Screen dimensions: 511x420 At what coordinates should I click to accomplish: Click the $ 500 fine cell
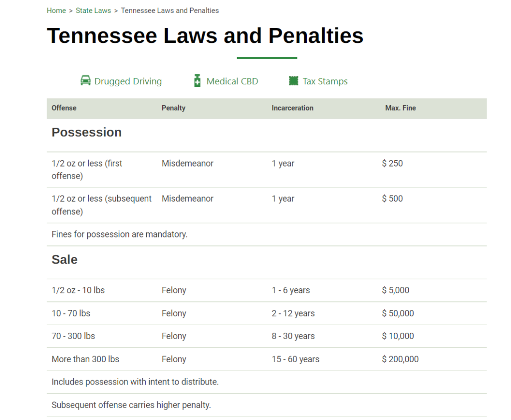pos(392,199)
